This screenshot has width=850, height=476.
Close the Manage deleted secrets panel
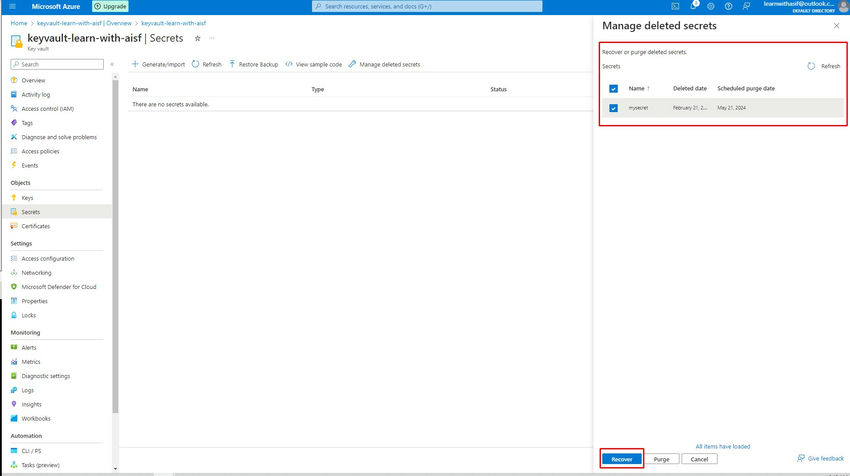pyautogui.click(x=836, y=25)
